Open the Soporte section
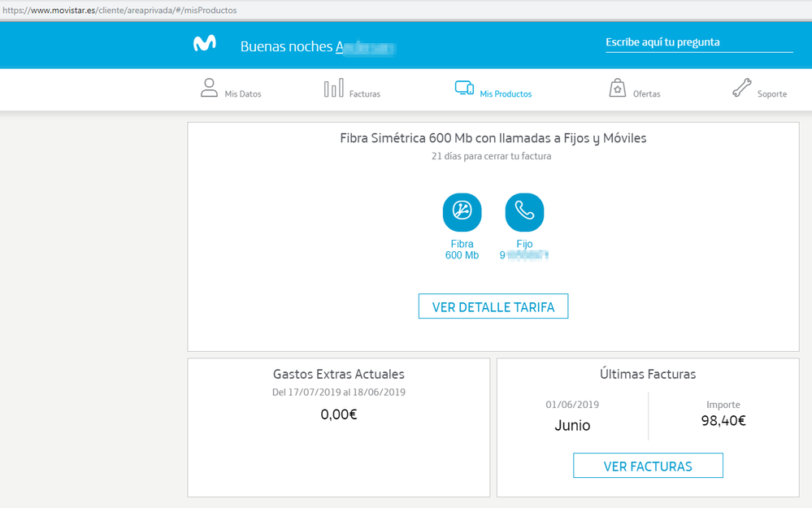Image resolution: width=812 pixels, height=508 pixels. point(772,94)
